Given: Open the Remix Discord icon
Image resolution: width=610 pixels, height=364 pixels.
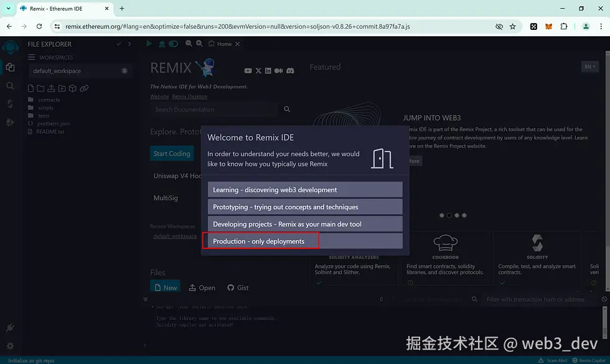Looking at the screenshot, I should (290, 71).
